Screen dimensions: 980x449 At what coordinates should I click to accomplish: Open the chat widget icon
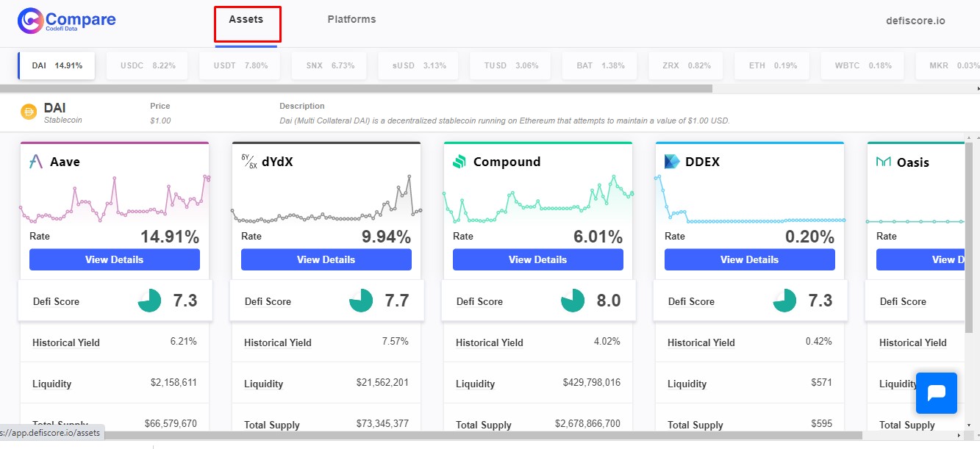pos(937,393)
